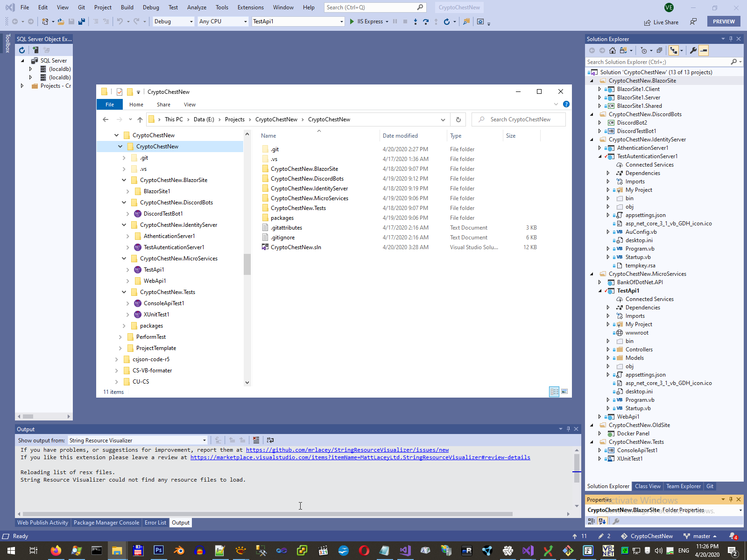This screenshot has height=560, width=747.
Task: Click the Step Over debug icon
Action: pos(426,21)
